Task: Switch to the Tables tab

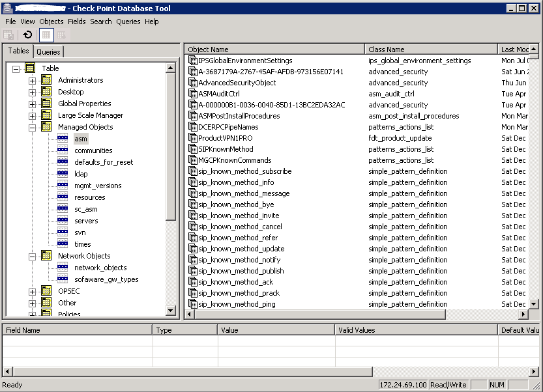Action: click(x=19, y=51)
